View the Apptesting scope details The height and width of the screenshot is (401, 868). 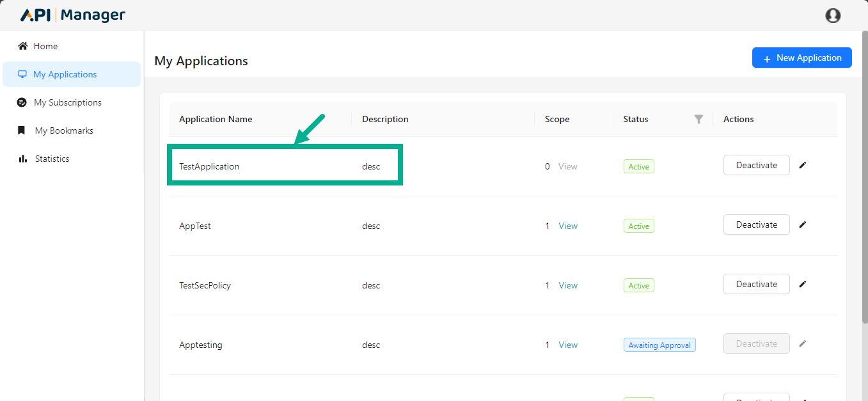568,345
